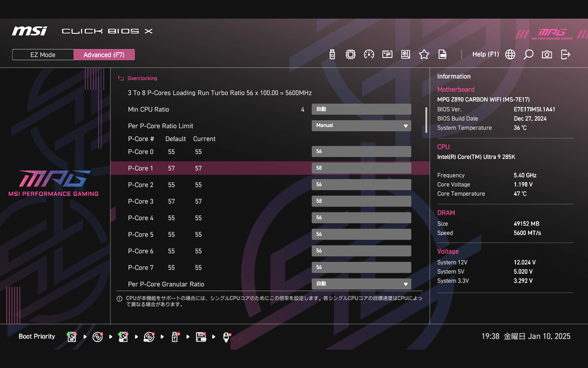This screenshot has width=588, height=368.
Task: Open the M-Flash USB icon
Action: (x=332, y=54)
